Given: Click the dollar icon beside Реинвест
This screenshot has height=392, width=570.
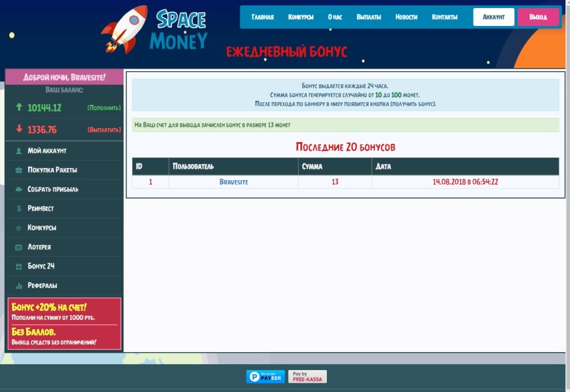Looking at the screenshot, I should tap(19, 208).
